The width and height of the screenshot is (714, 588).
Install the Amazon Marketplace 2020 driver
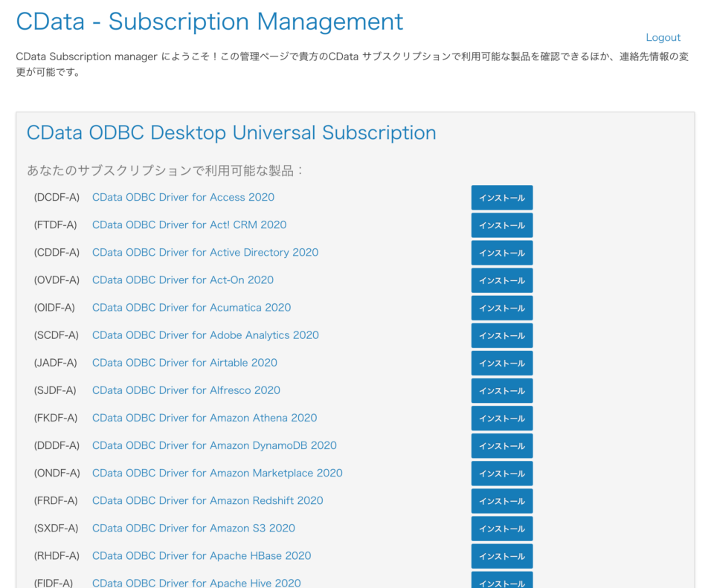501,473
